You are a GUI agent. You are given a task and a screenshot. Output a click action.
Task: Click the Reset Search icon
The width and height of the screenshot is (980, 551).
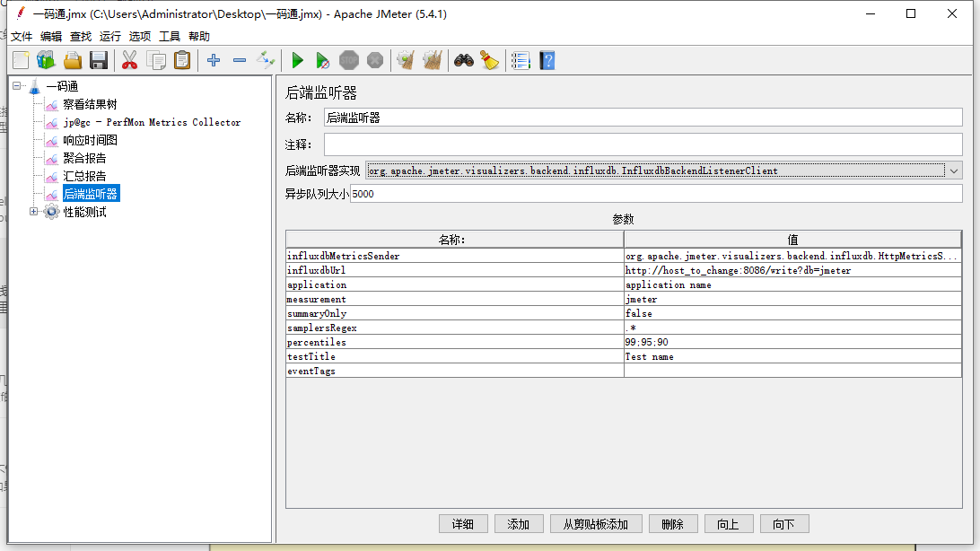pyautogui.click(x=489, y=61)
